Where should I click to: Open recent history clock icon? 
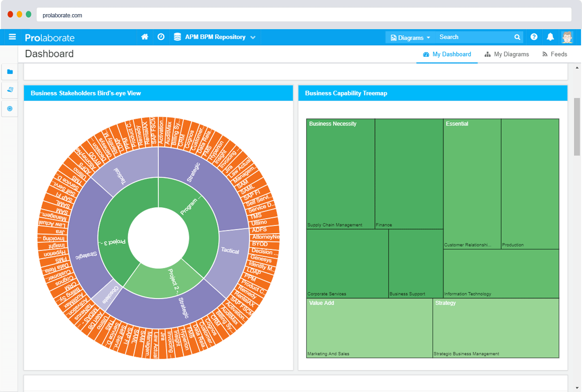(161, 37)
